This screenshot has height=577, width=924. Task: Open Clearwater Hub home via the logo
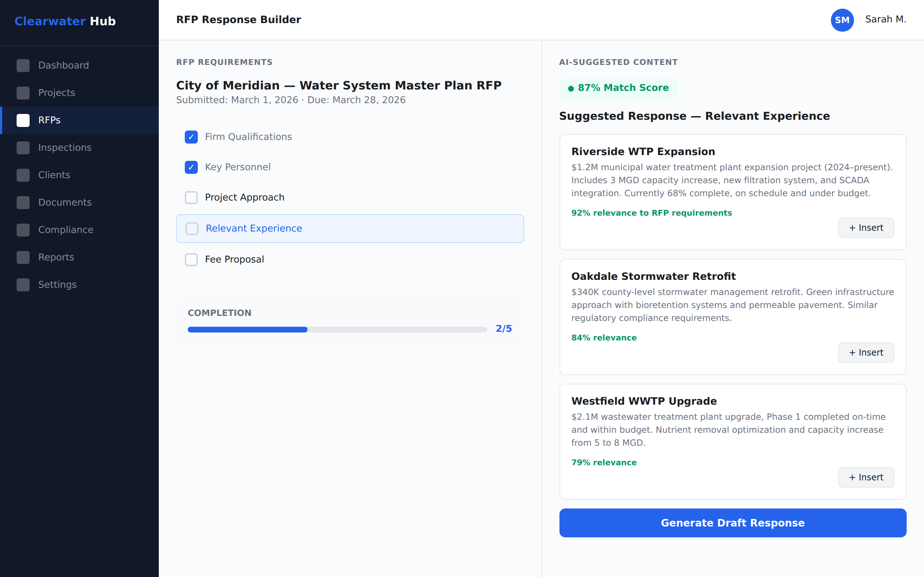click(65, 21)
